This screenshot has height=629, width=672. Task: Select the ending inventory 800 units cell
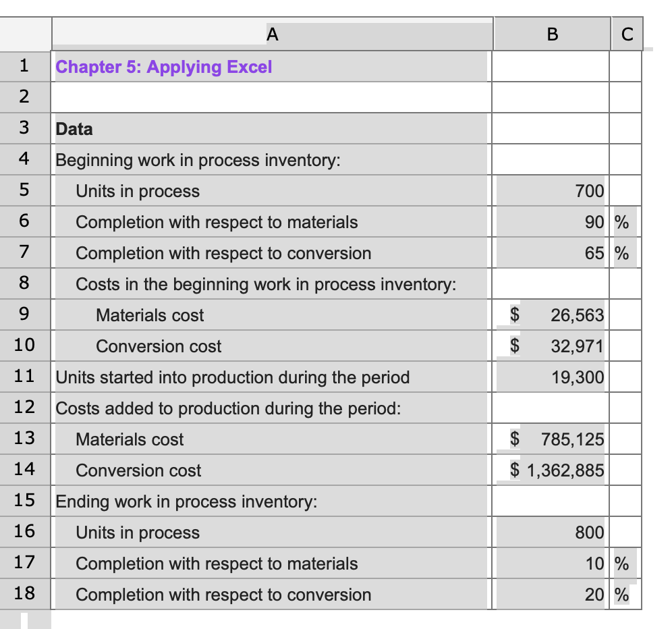(x=552, y=532)
